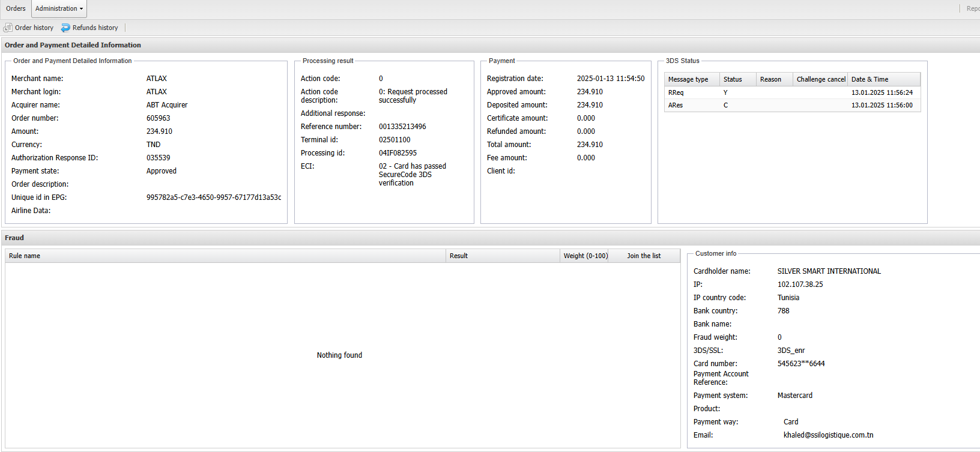Click the Challenge cancel column header
This screenshot has width=980, height=452.
[820, 79]
